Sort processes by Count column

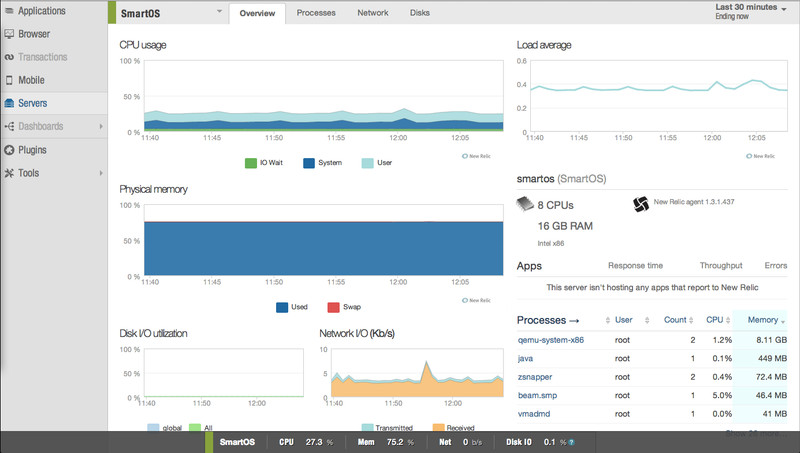[675, 320]
